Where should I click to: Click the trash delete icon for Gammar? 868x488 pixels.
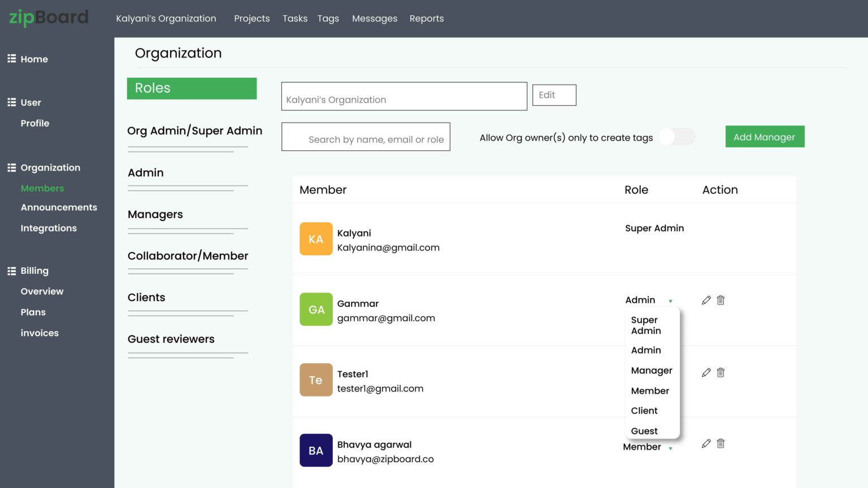point(721,300)
